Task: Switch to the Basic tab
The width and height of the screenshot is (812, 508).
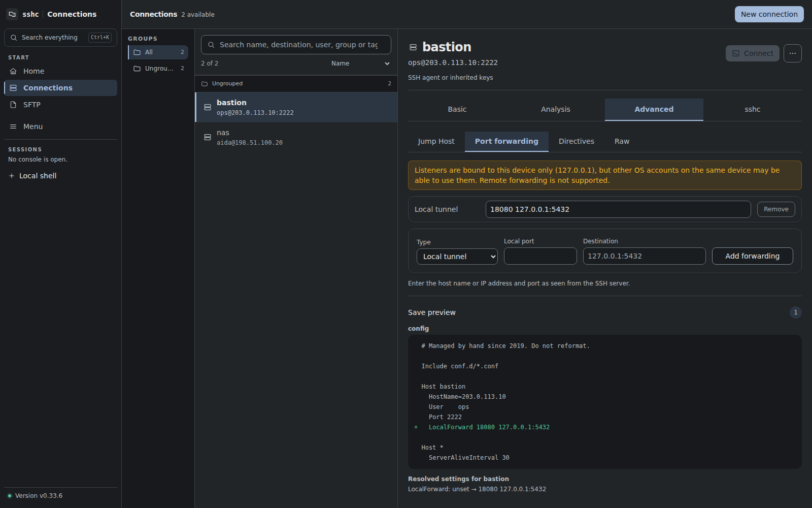Action: (457, 109)
